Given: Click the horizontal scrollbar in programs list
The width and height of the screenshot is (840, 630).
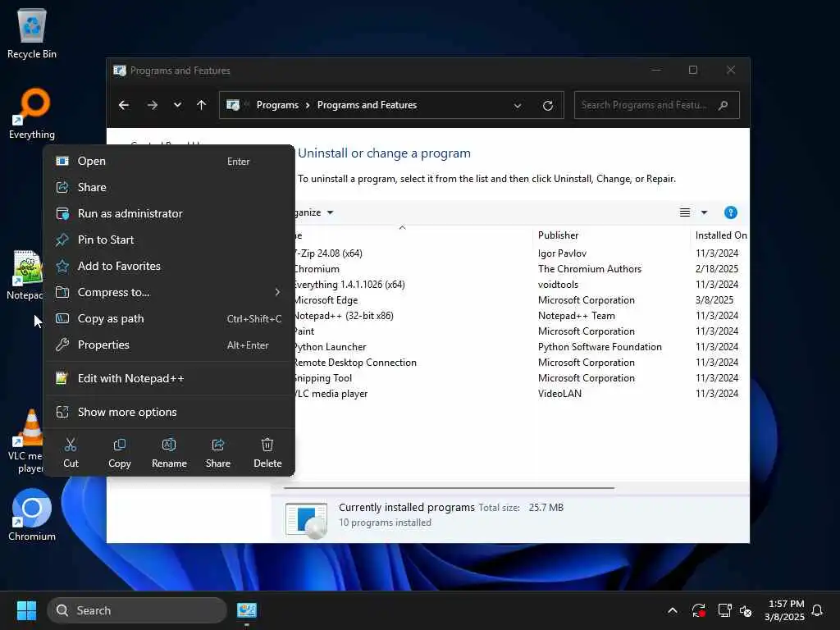Looking at the screenshot, I should click(x=449, y=488).
